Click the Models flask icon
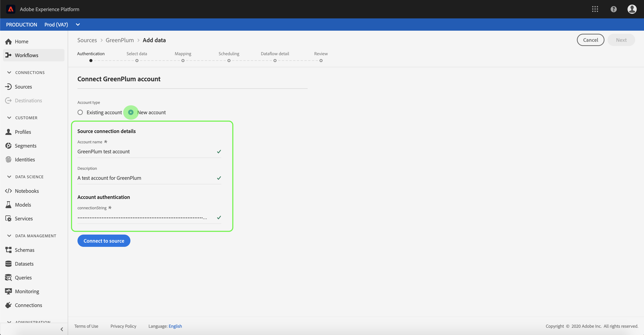 pyautogui.click(x=8, y=205)
